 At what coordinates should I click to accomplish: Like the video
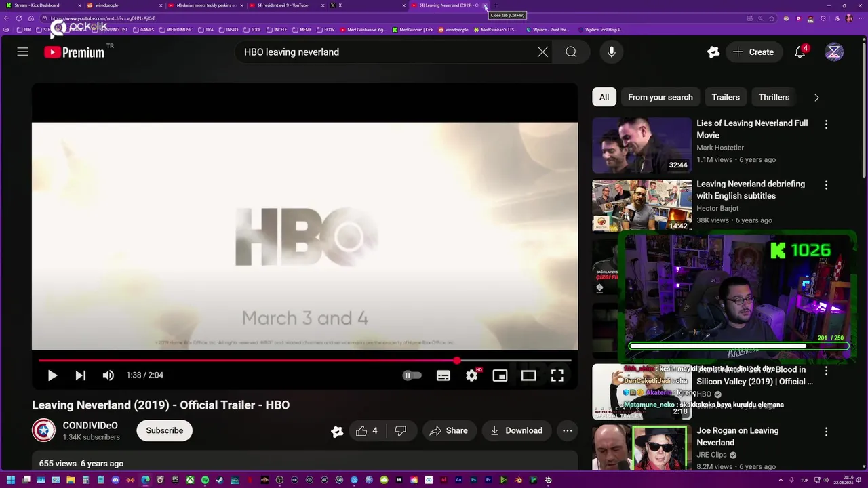(x=366, y=430)
